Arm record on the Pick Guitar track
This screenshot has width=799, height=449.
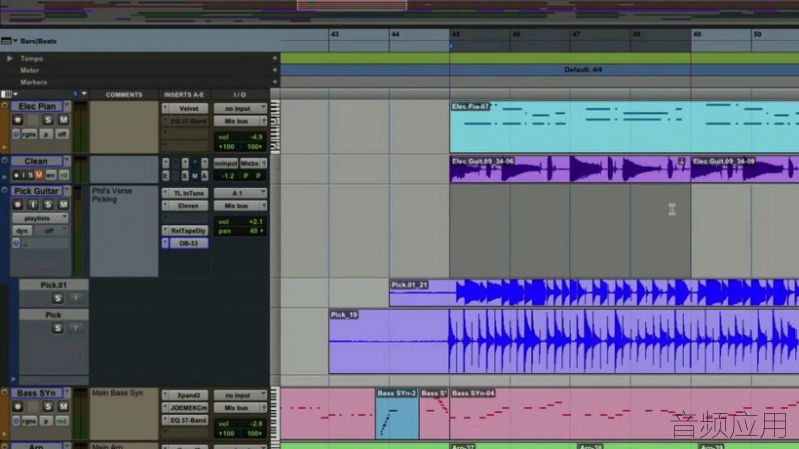point(18,204)
